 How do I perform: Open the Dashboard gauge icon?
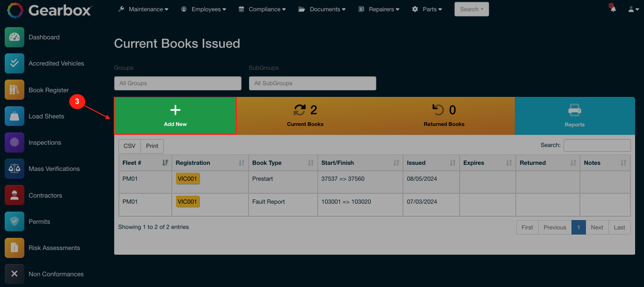tap(15, 37)
